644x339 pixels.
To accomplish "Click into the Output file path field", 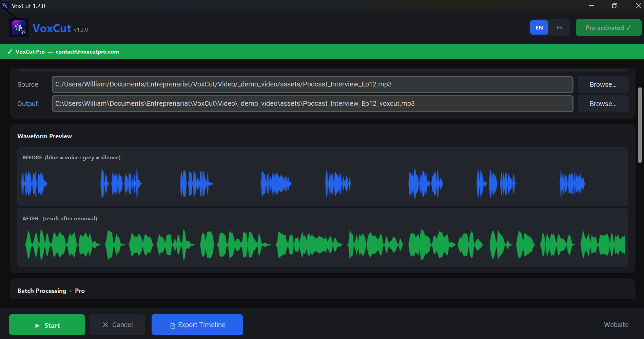I will 312,104.
